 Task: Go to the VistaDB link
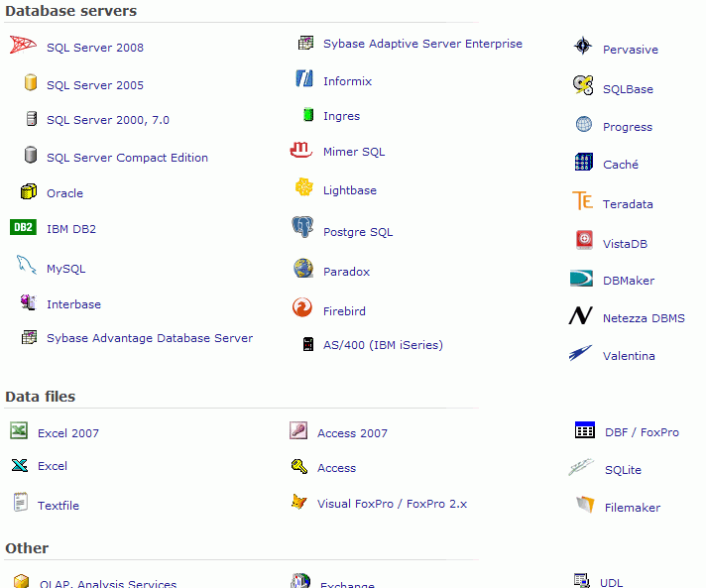pyautogui.click(x=625, y=244)
